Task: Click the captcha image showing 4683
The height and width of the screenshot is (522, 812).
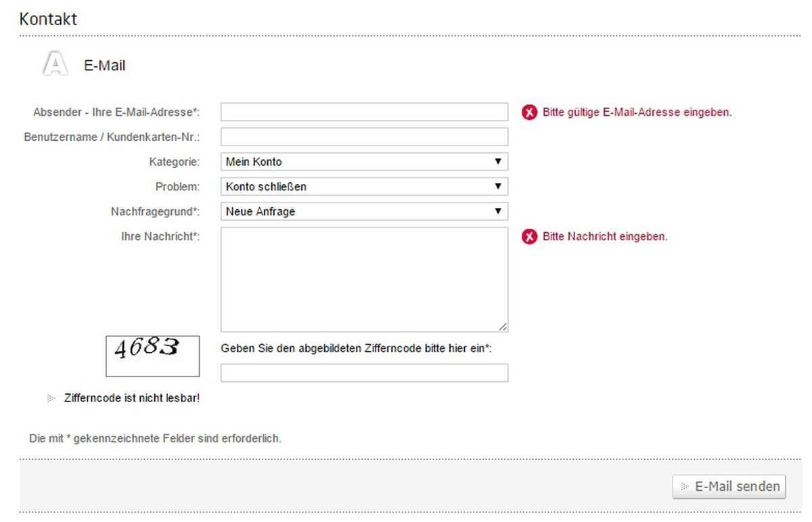Action: coord(153,356)
